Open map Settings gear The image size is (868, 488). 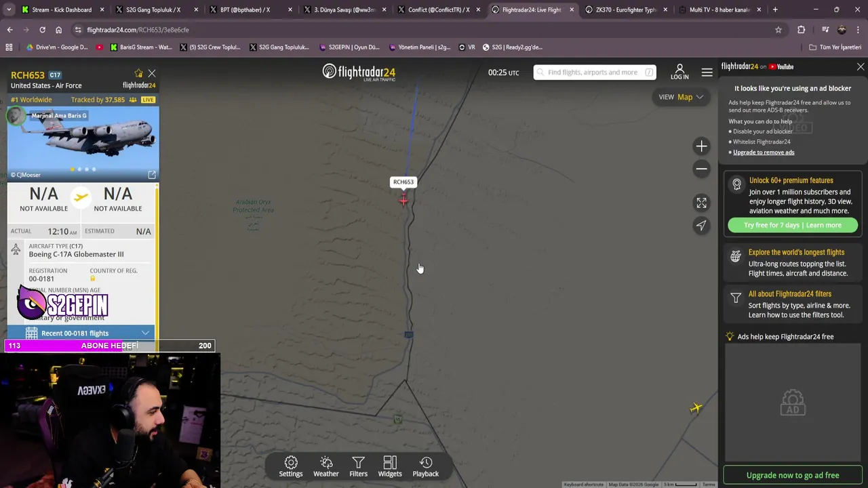[291, 466]
